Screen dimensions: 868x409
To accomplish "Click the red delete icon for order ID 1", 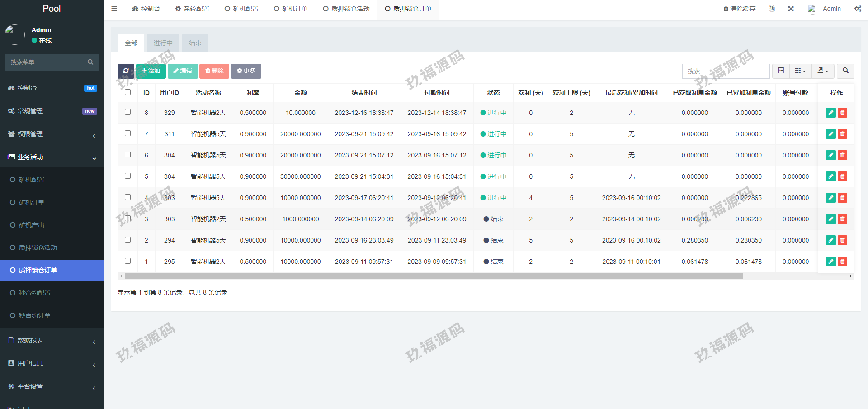I will pos(842,262).
